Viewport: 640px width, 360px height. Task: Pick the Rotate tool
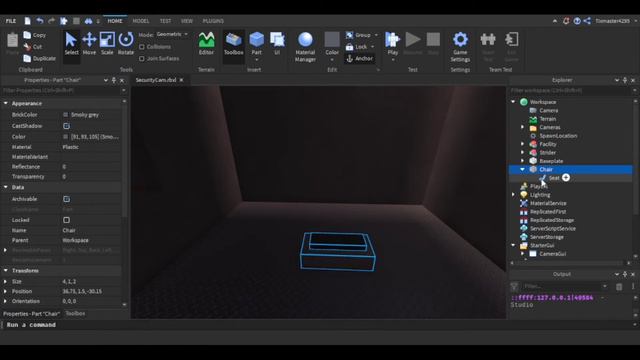coord(126,43)
